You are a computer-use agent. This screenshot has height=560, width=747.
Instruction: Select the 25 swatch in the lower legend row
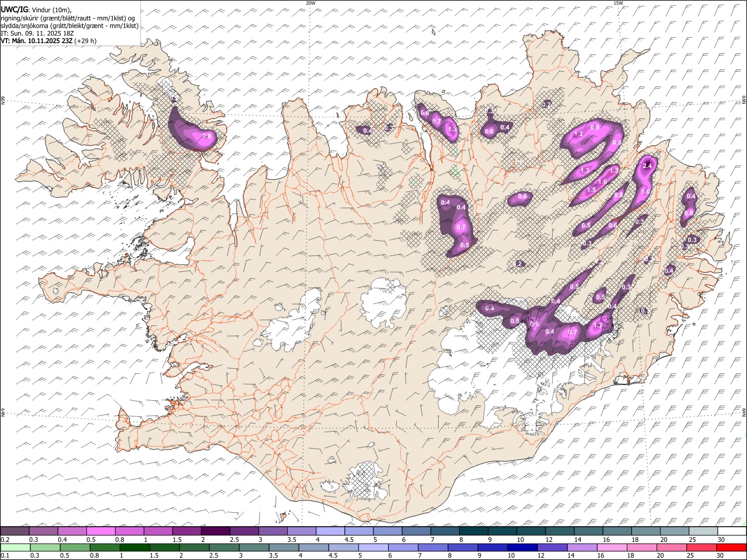701,548
